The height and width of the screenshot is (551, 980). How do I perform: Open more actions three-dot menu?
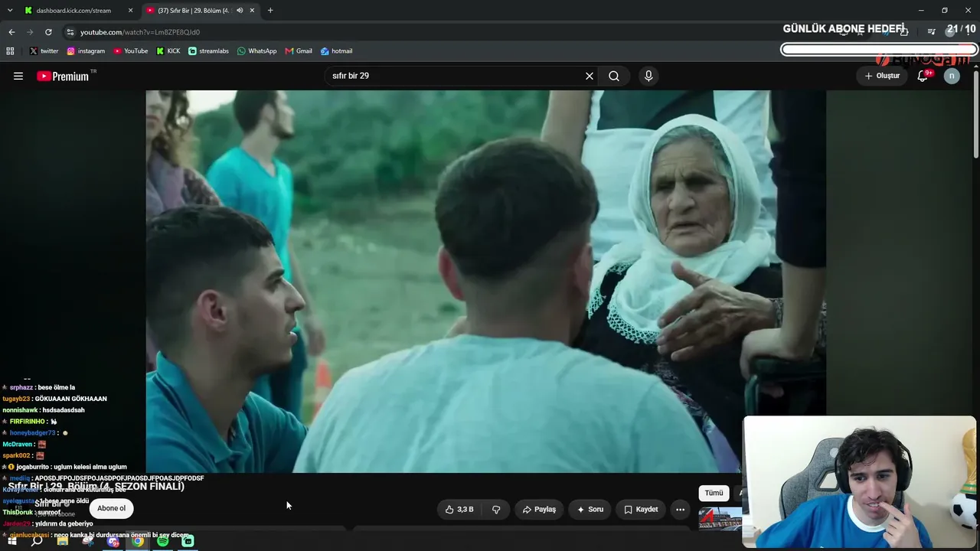click(680, 509)
